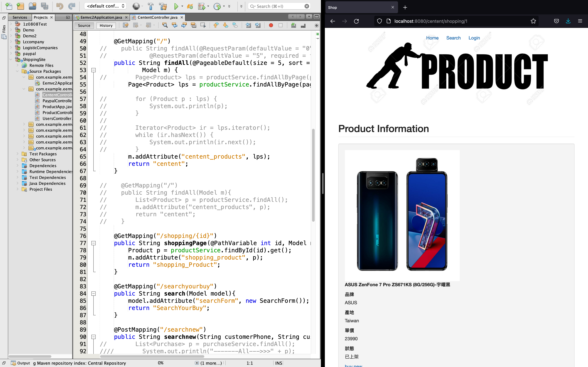This screenshot has width=588, height=367.
Task: Toggle the Source editor view
Action: 84,26
